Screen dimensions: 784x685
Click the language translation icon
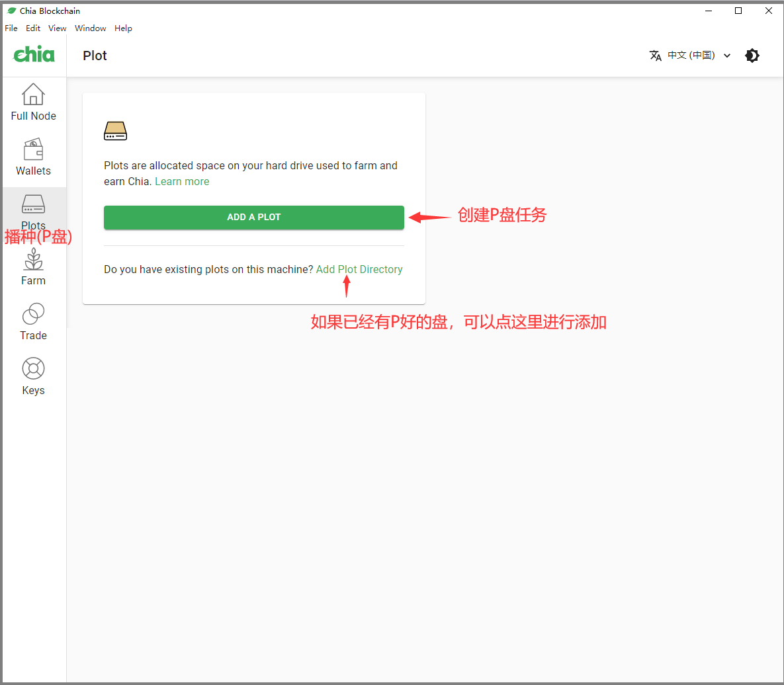[x=656, y=56]
